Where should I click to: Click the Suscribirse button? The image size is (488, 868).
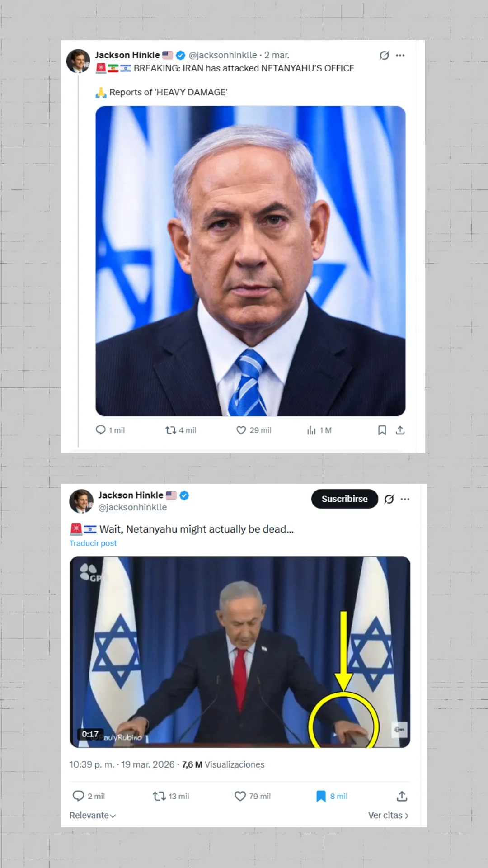coord(345,499)
